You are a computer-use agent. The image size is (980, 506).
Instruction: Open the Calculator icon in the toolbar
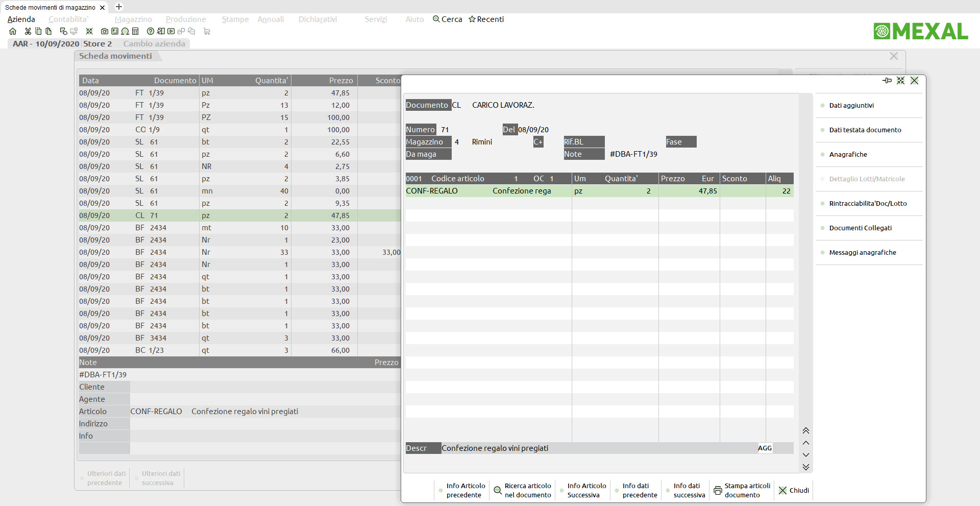pos(135,31)
